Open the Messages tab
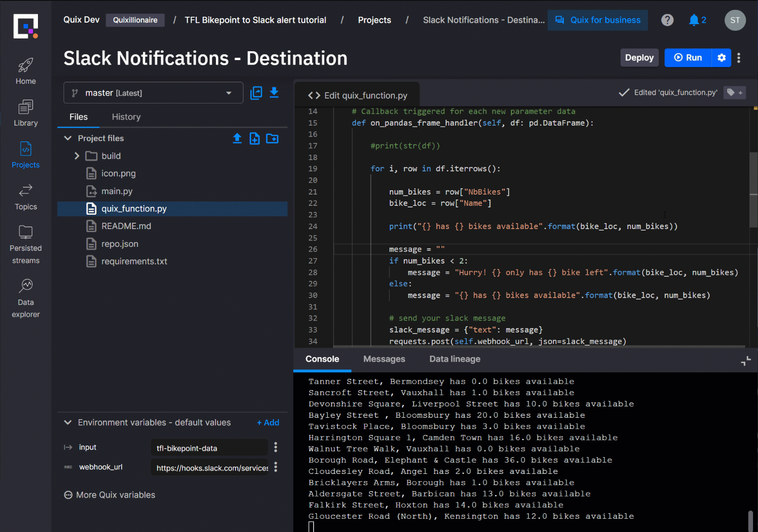The height and width of the screenshot is (532, 758). [x=384, y=359]
